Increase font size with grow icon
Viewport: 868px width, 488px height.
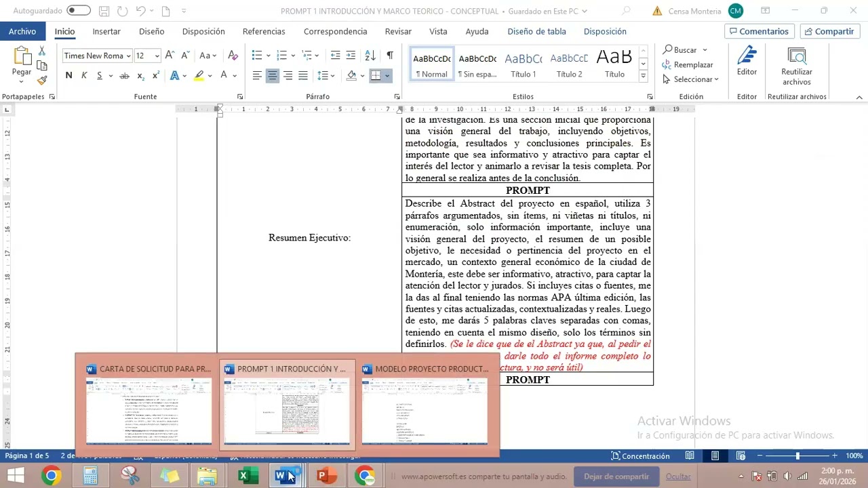click(x=170, y=56)
